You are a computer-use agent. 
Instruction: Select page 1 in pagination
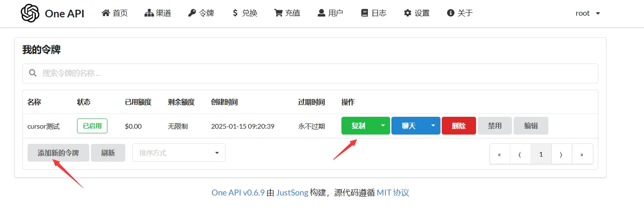541,154
